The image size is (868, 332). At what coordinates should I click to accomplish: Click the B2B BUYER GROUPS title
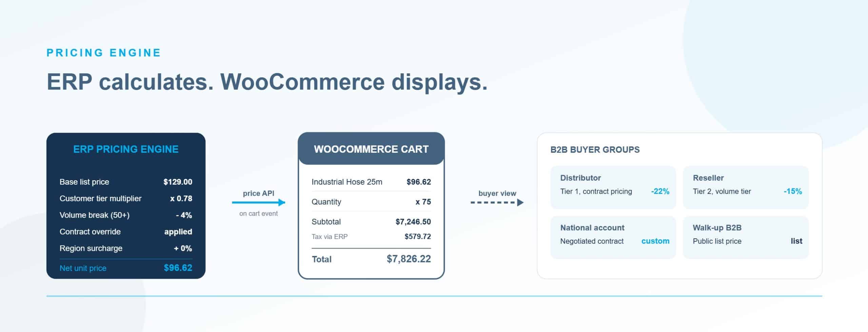(x=595, y=150)
